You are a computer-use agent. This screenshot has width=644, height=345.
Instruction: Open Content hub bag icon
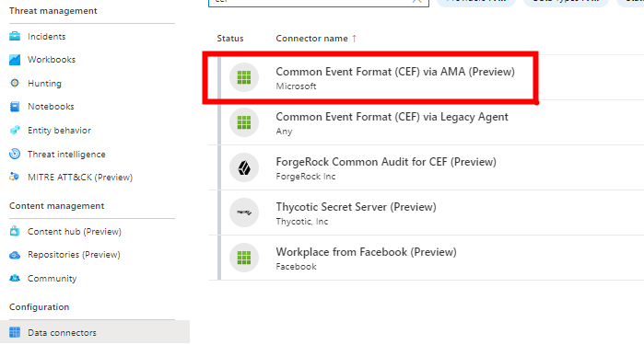pos(15,231)
